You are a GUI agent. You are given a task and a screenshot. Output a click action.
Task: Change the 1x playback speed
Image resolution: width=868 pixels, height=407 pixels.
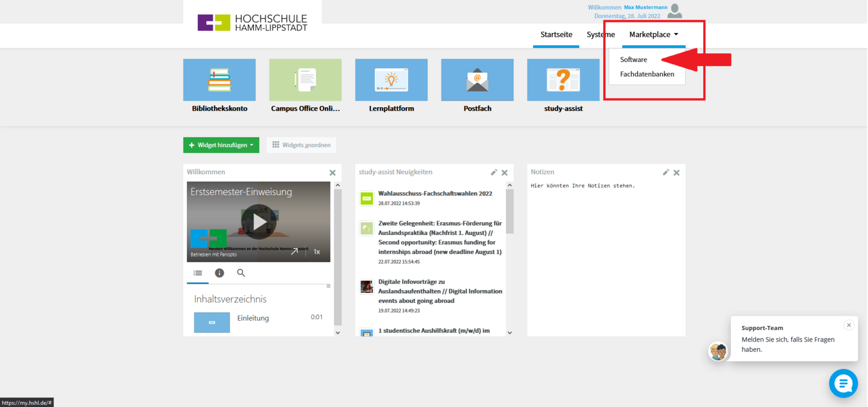(317, 252)
